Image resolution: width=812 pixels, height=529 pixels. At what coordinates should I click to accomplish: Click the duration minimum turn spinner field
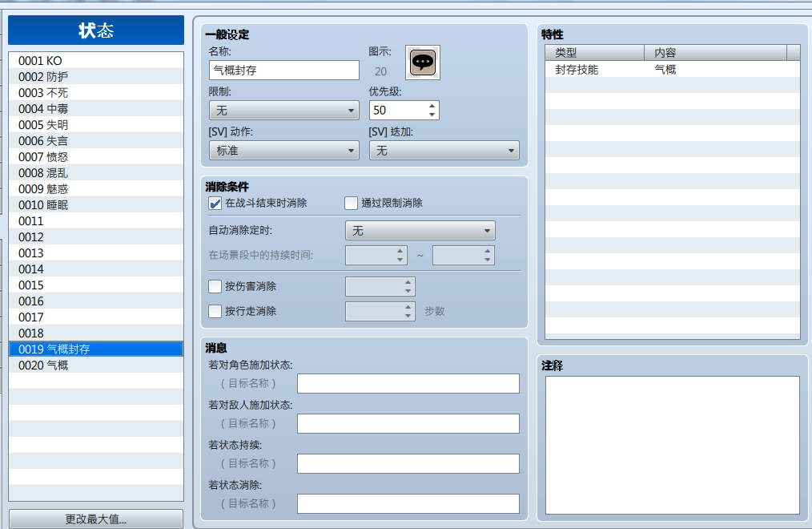tap(376, 256)
